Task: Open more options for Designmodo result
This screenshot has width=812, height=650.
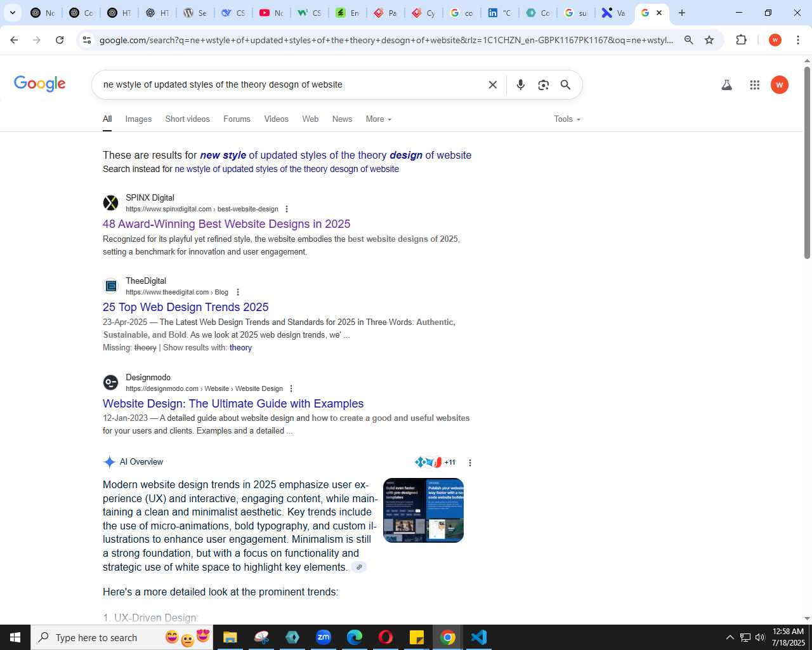Action: coord(291,388)
